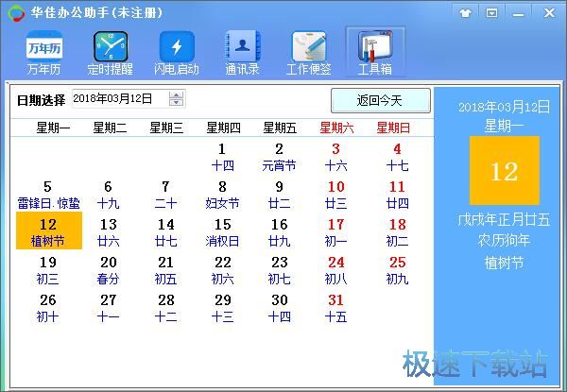Launch the 闪电启动 lightning icon
This screenshot has height=392, width=567.
coord(178,52)
